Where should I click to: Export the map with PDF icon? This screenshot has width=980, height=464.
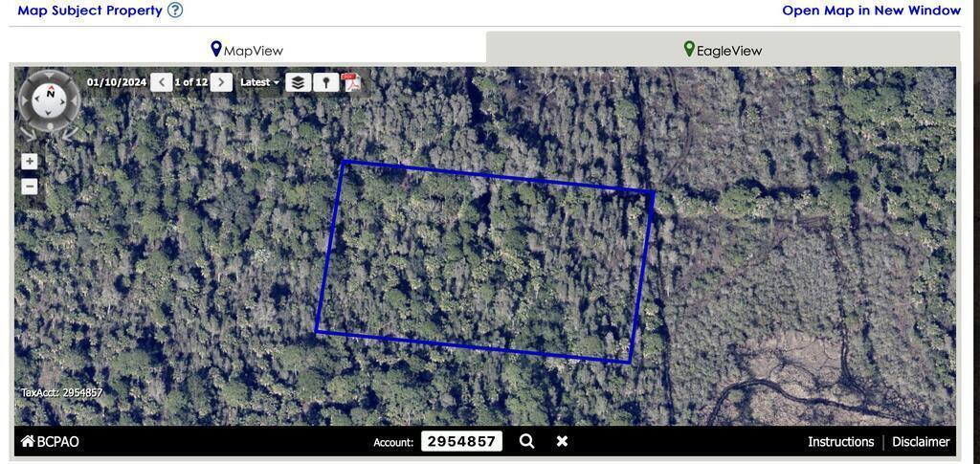(x=352, y=82)
